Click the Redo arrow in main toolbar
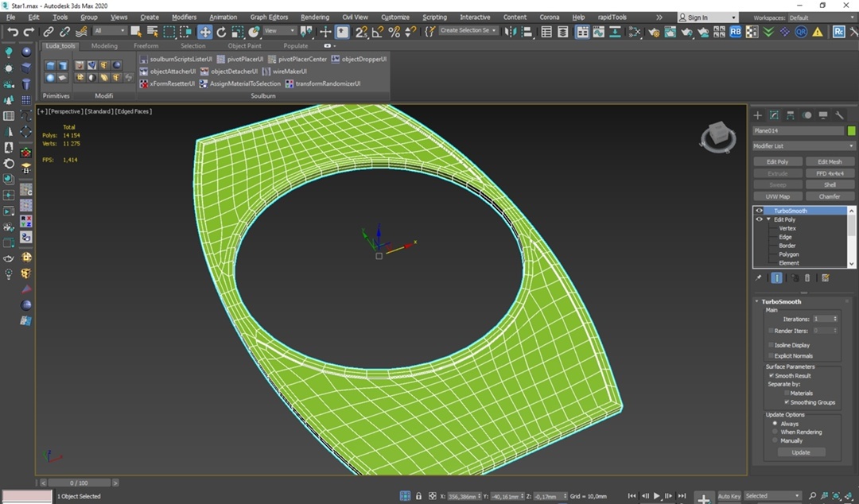 coord(29,32)
